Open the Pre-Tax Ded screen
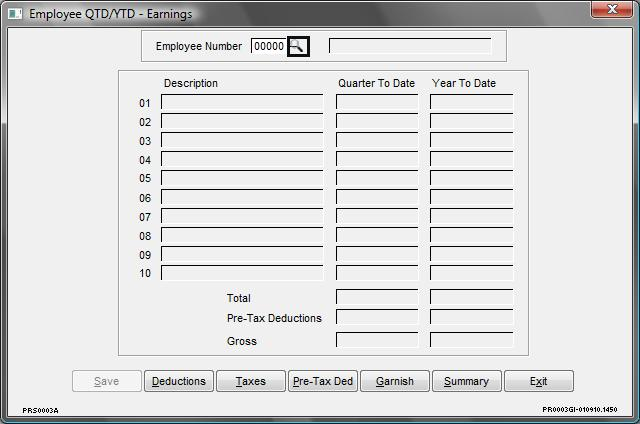Image resolution: width=640 pixels, height=424 pixels. click(323, 381)
